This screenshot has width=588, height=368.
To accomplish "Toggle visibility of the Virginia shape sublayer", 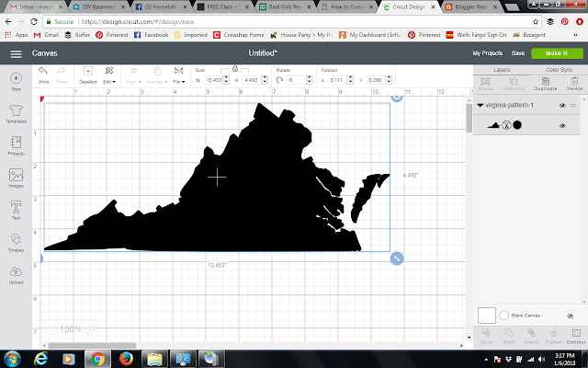I will point(562,126).
